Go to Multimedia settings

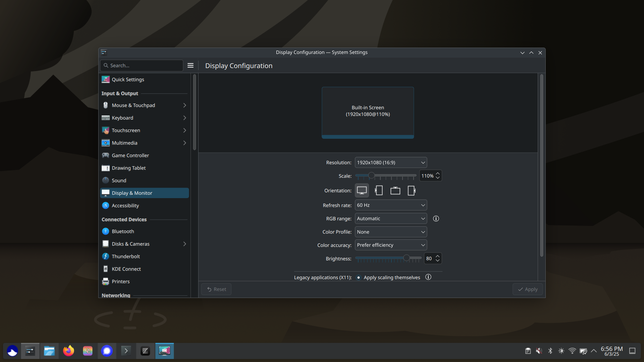(144, 143)
